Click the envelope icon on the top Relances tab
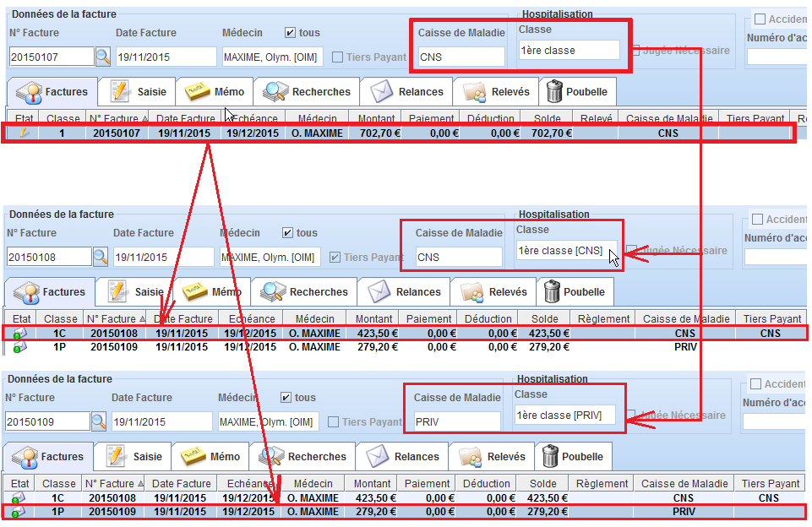This screenshot has height=527, width=812. tap(382, 91)
